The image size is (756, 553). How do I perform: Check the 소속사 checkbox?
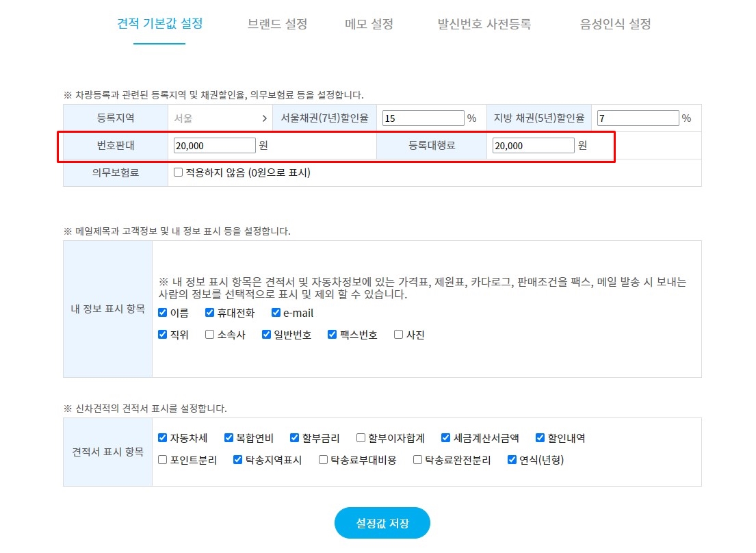click(x=209, y=334)
